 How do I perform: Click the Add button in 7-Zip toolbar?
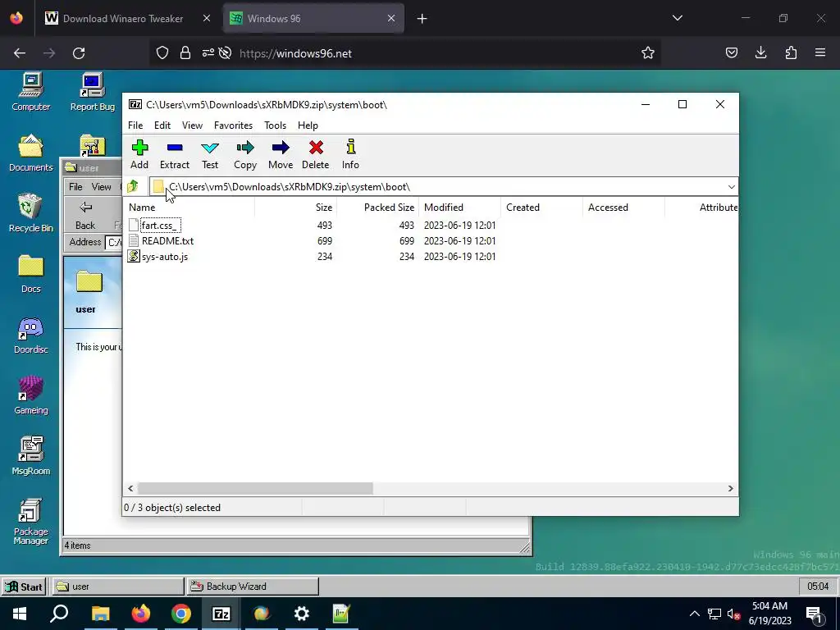coord(139,154)
